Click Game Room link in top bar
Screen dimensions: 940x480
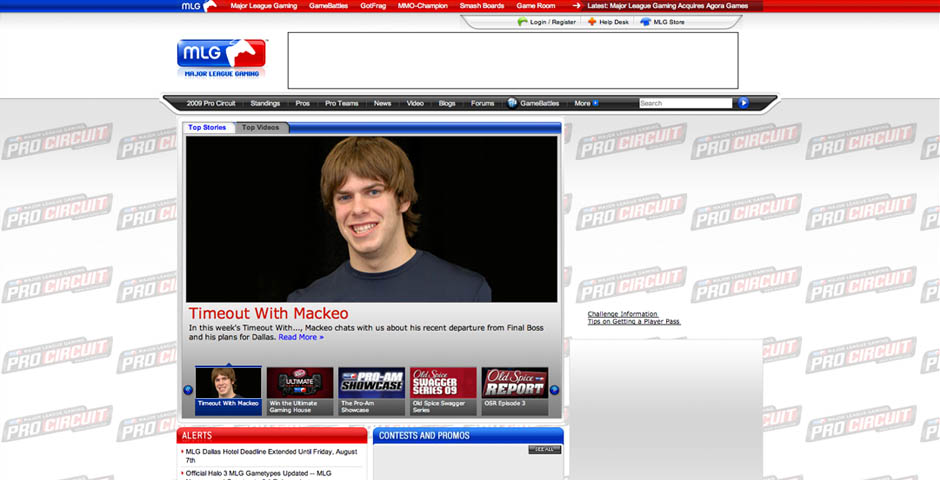(x=536, y=6)
